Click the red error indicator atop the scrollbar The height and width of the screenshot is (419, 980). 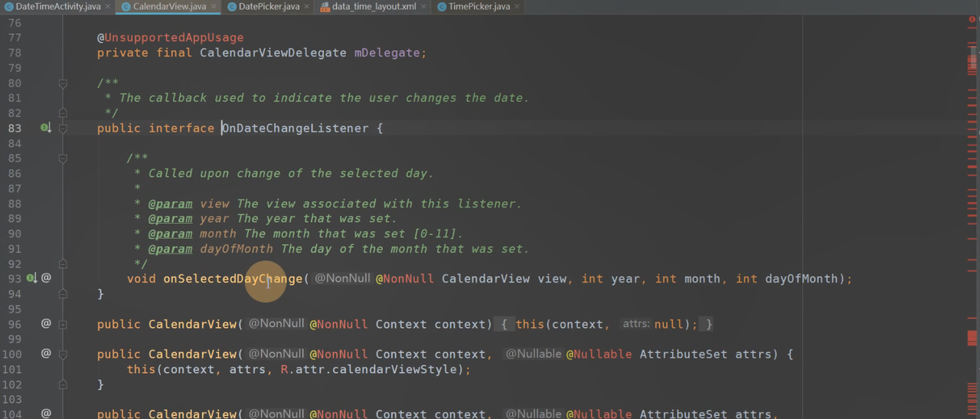[972, 20]
